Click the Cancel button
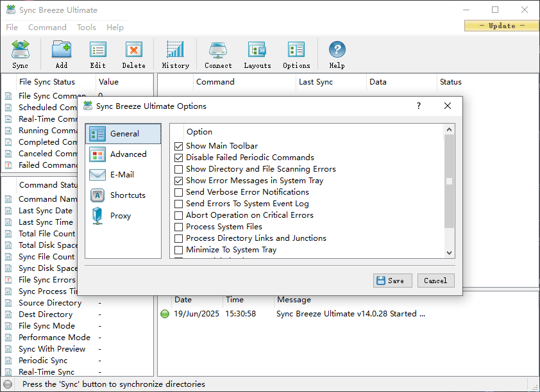Image resolution: width=540 pixels, height=392 pixels. click(x=435, y=281)
